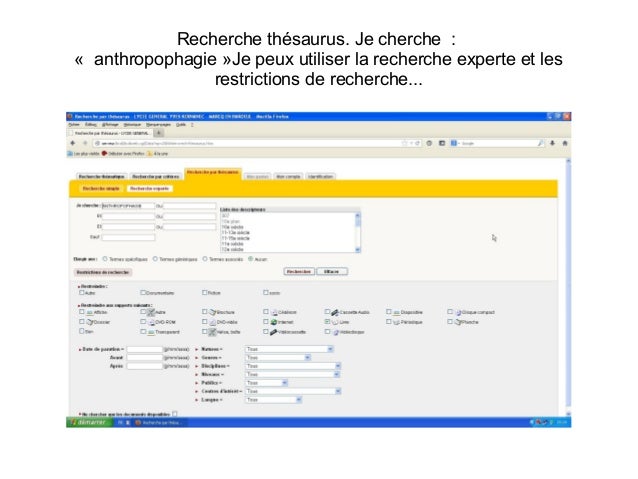Image resolution: width=638 pixels, height=479 pixels.
Task: Click the Diapositive support type icon
Action: [x=397, y=313]
